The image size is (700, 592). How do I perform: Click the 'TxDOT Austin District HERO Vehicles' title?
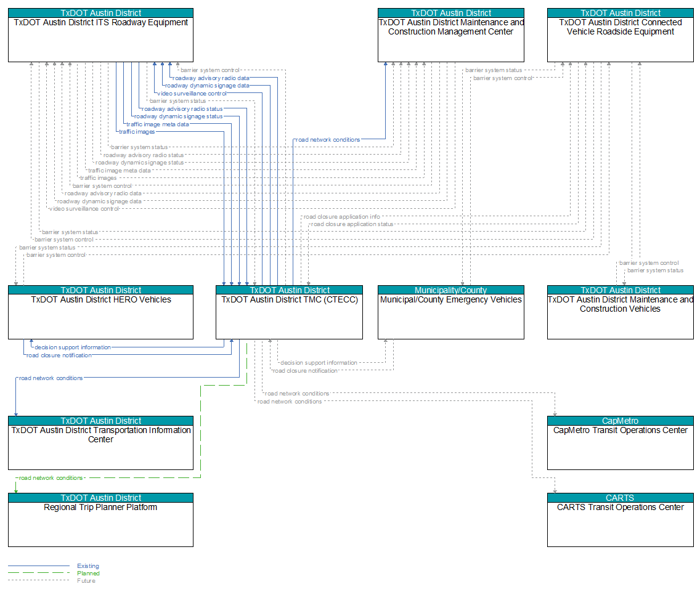pos(101,299)
